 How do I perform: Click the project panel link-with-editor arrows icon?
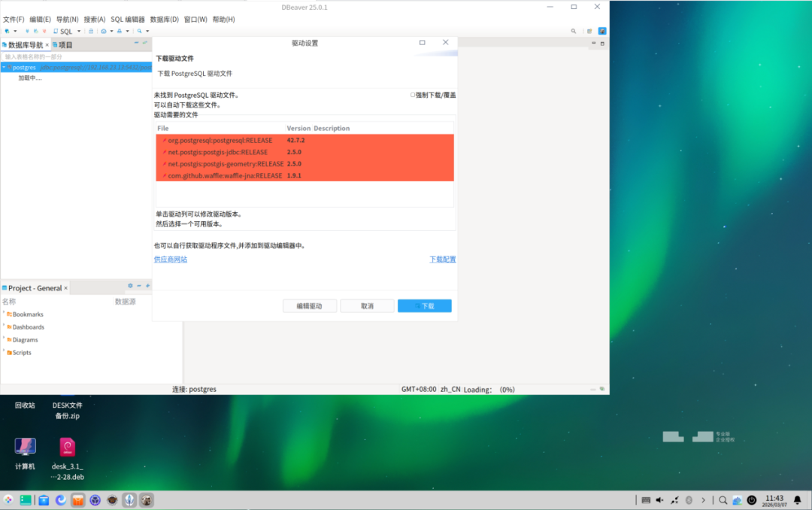pos(147,286)
